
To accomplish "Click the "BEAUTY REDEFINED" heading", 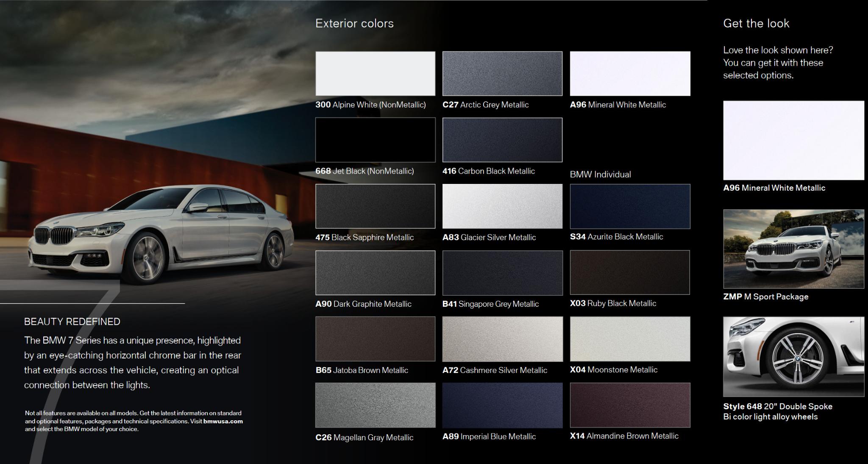I will point(72,322).
